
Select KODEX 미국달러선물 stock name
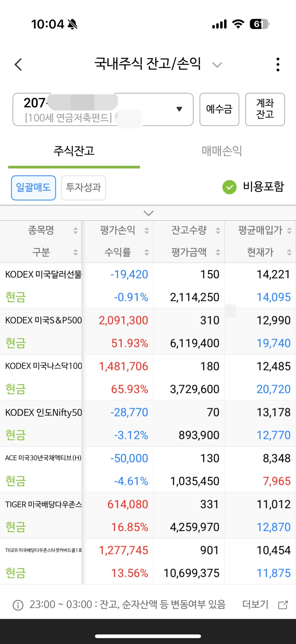43,274
